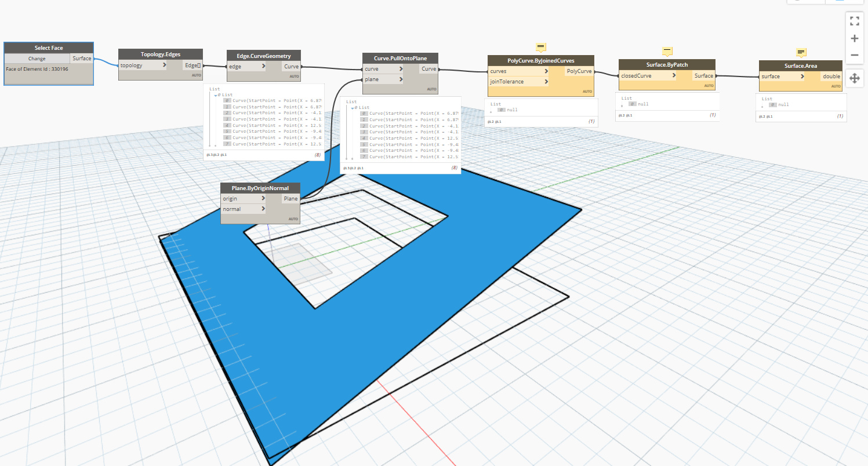This screenshot has width=868, height=466.
Task: Select the Edge.CurveGeometry node header
Action: pyautogui.click(x=264, y=56)
